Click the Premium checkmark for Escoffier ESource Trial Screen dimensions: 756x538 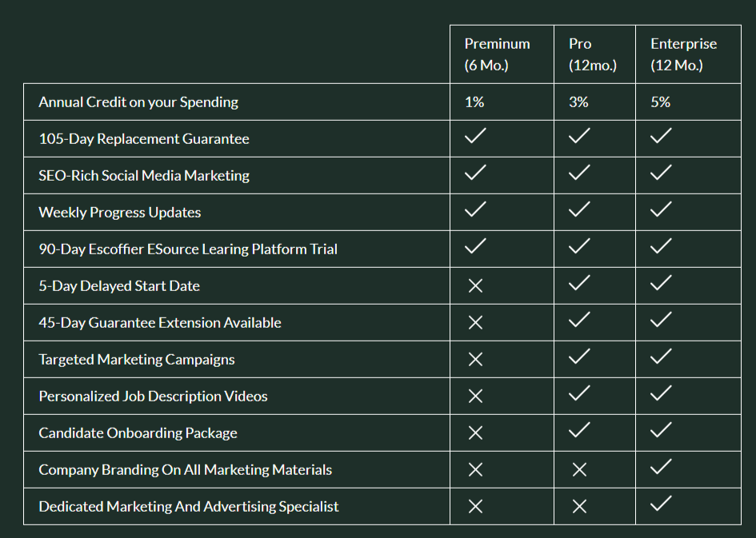475,247
